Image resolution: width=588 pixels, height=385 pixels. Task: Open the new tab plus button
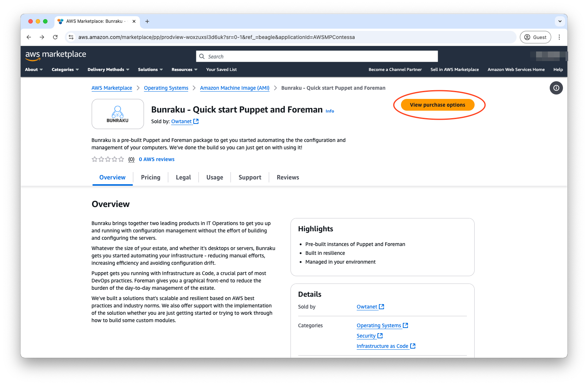coord(147,21)
